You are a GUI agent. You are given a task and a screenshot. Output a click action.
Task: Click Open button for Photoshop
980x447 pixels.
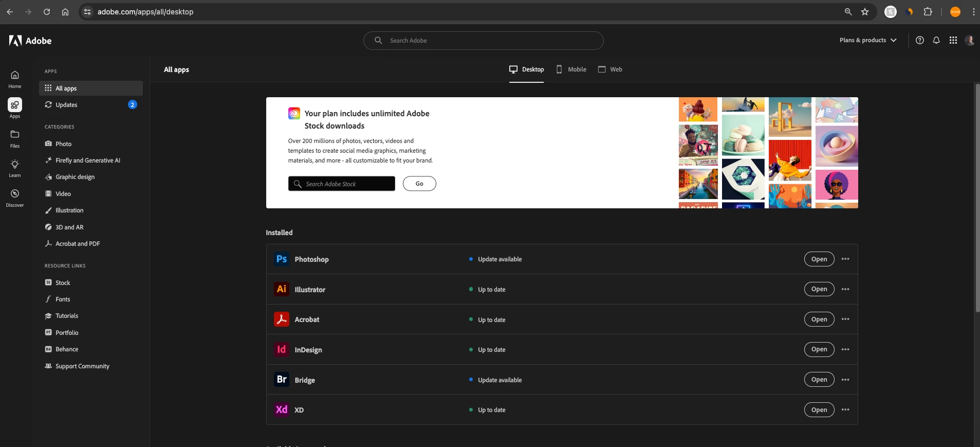(x=819, y=259)
